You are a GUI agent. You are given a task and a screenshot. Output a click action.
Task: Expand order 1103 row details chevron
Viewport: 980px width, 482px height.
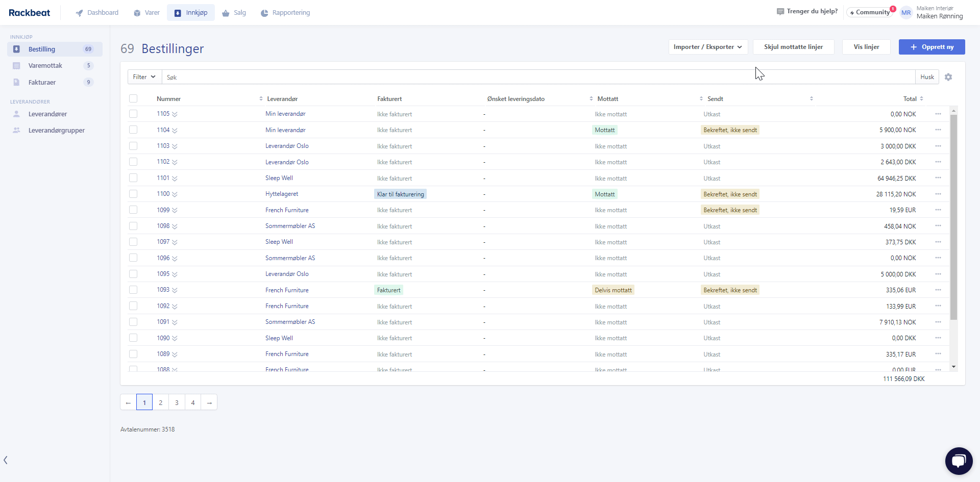(175, 146)
